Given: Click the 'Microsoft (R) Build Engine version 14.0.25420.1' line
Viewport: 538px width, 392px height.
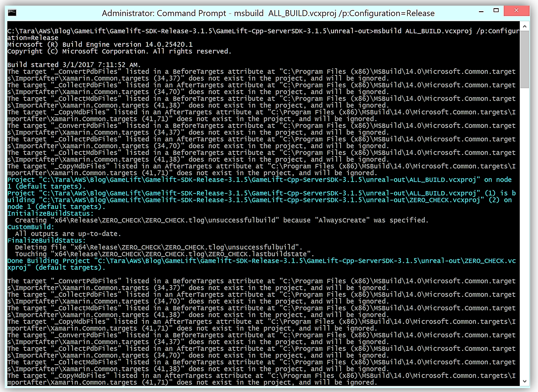Looking at the screenshot, I should point(100,44).
